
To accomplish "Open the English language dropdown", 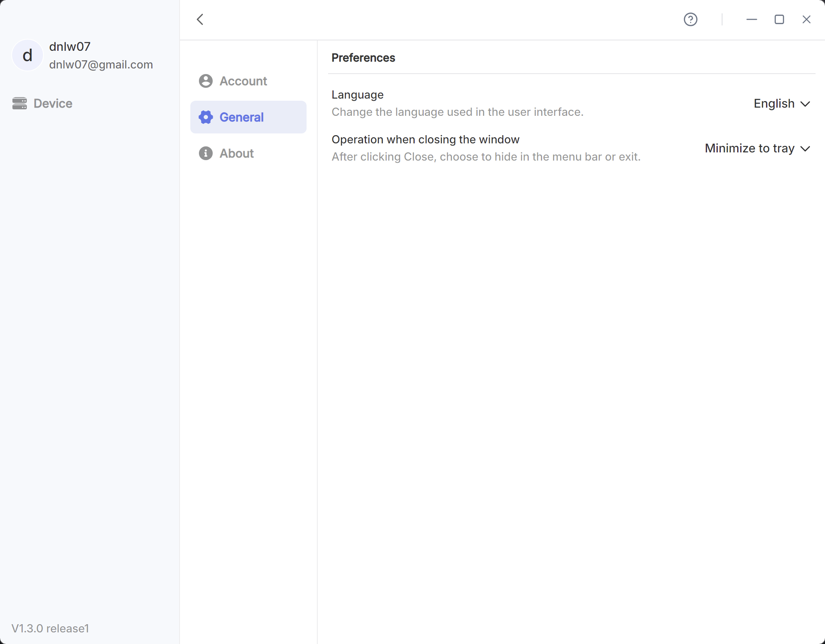I will [x=774, y=104].
